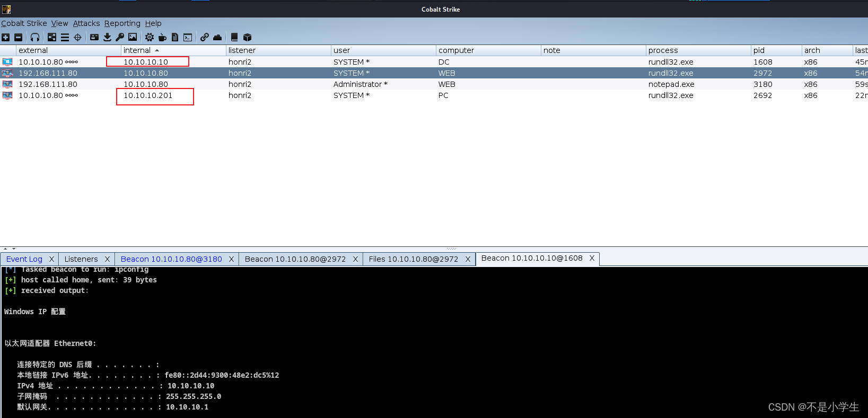This screenshot has width=868, height=418.
Task: Sort sessions by the note column header
Action: click(x=593, y=50)
